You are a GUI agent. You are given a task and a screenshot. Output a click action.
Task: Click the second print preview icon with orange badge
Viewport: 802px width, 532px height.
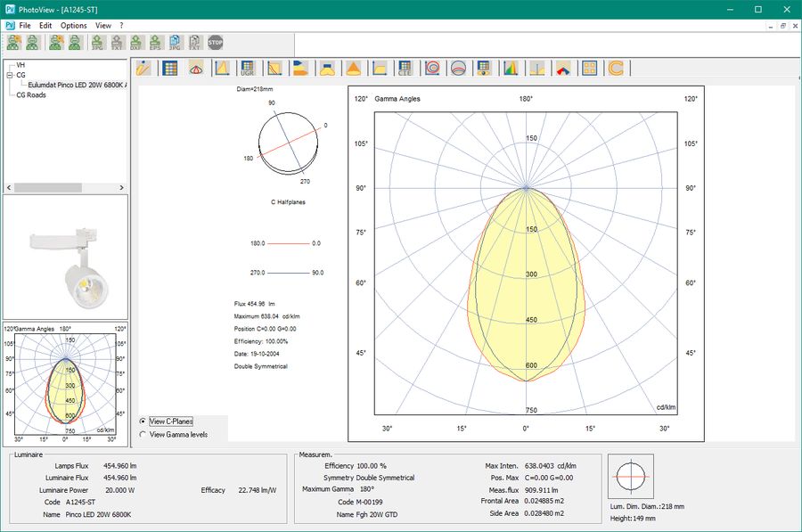pyautogui.click(x=56, y=43)
